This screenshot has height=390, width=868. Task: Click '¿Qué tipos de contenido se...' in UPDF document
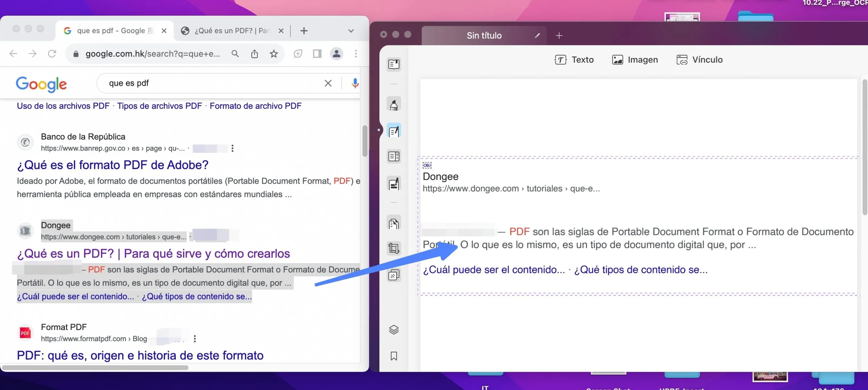[x=640, y=269]
